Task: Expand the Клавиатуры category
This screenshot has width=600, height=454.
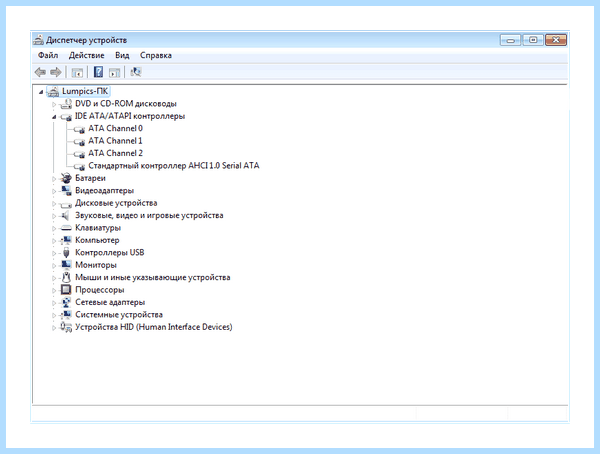Action: (x=54, y=229)
